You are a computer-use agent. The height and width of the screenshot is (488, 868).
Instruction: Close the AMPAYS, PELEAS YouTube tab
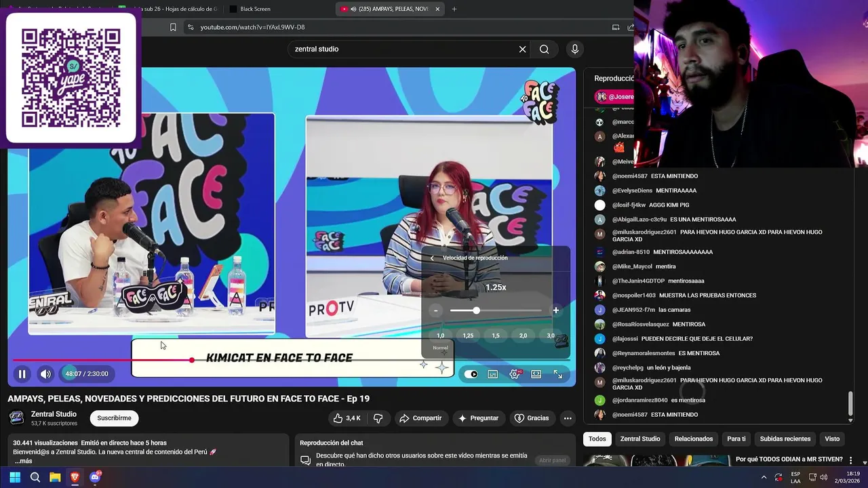coord(437,9)
